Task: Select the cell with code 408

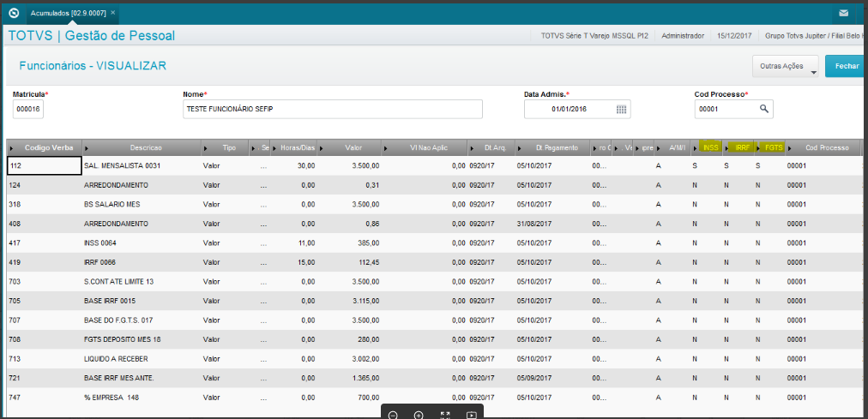Action: [x=45, y=224]
